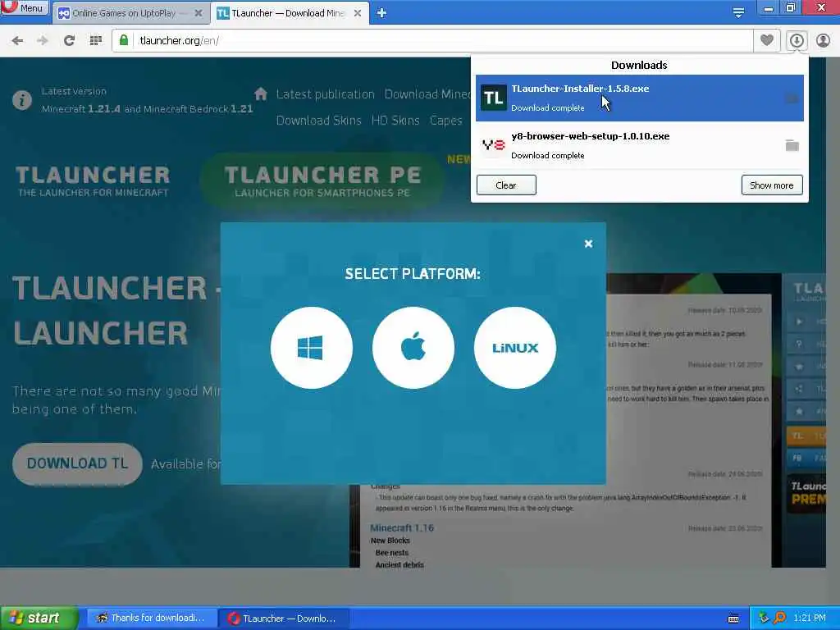Screen dimensions: 840x630
Task: Click the keyboard icon in taskbar
Action: pyautogui.click(x=733, y=619)
